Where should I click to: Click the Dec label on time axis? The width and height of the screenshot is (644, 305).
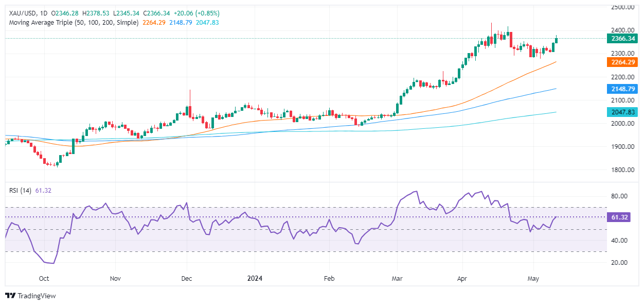[187, 279]
